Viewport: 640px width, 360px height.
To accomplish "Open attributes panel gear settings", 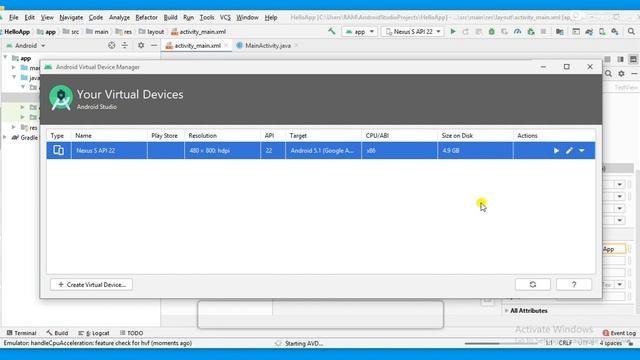I will pyautogui.click(x=621, y=73).
